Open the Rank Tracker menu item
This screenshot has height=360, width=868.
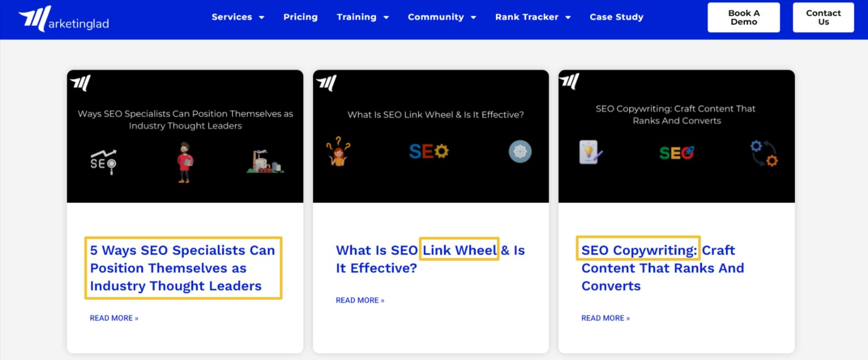click(x=527, y=17)
